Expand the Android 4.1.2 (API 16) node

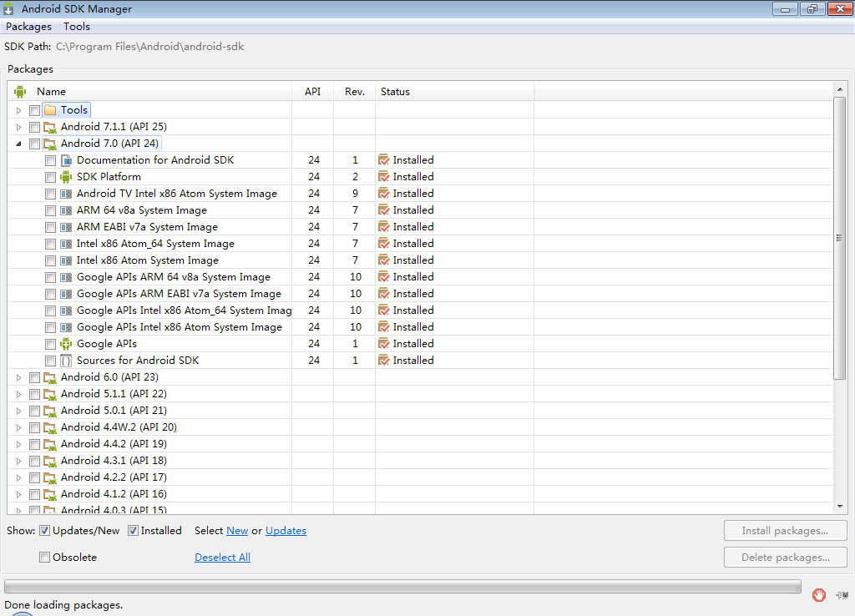point(18,494)
